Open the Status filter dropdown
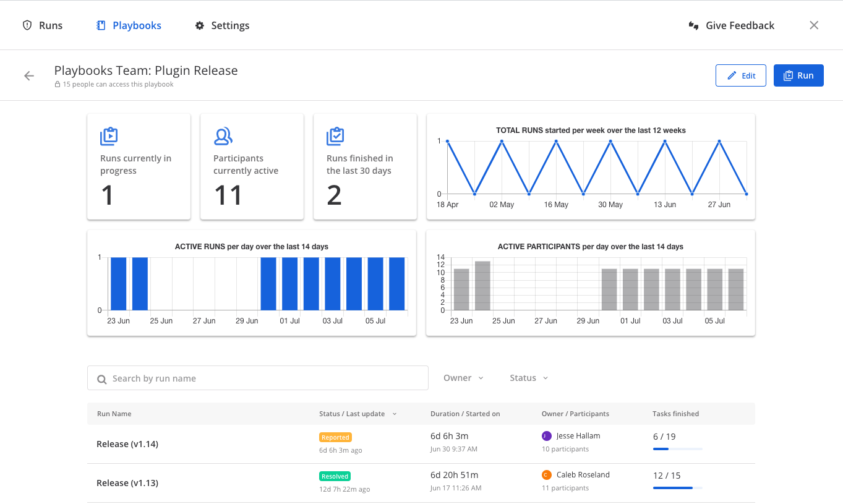Image resolution: width=843 pixels, height=504 pixels. click(x=529, y=378)
